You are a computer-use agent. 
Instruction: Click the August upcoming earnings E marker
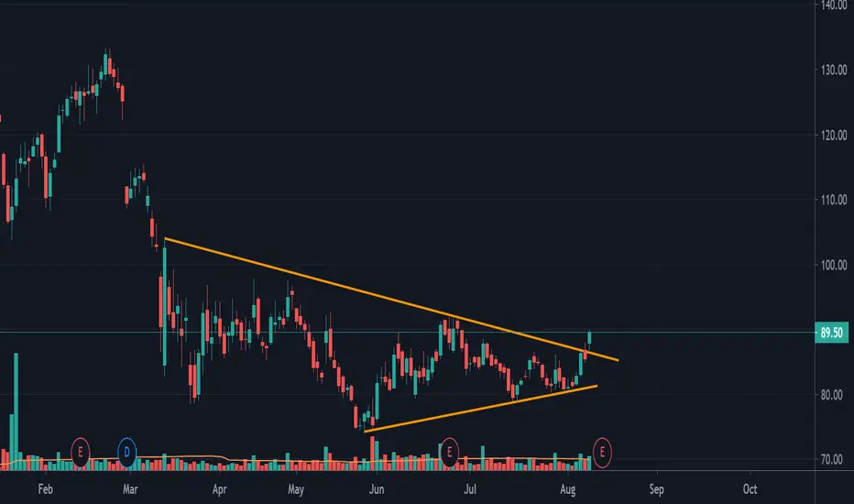(602, 453)
